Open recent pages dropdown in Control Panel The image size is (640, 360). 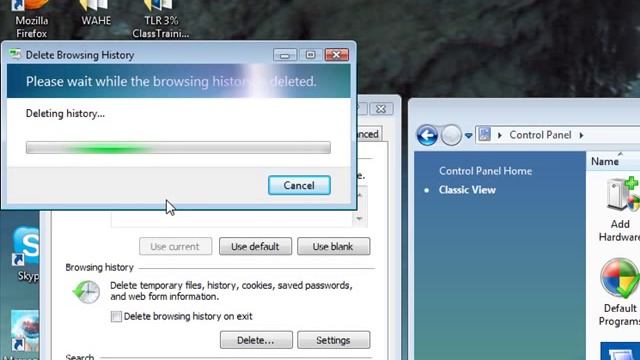(469, 136)
